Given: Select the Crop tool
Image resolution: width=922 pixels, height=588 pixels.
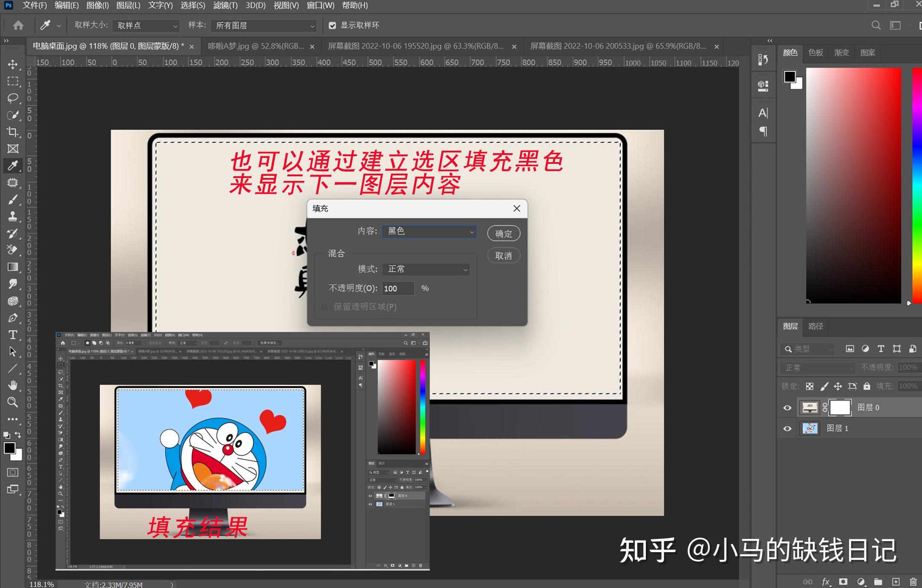Looking at the screenshot, I should point(13,132).
